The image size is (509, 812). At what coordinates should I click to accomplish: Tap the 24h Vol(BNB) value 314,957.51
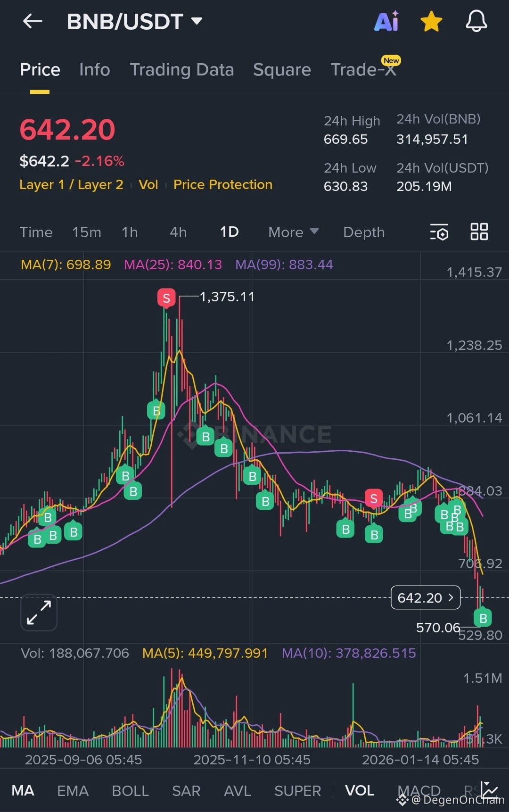[432, 140]
